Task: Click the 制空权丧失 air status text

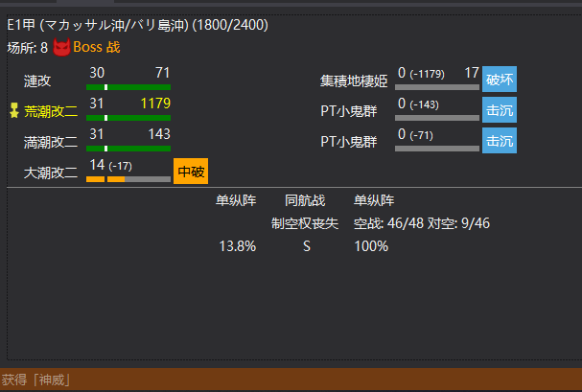Action: click(x=305, y=223)
